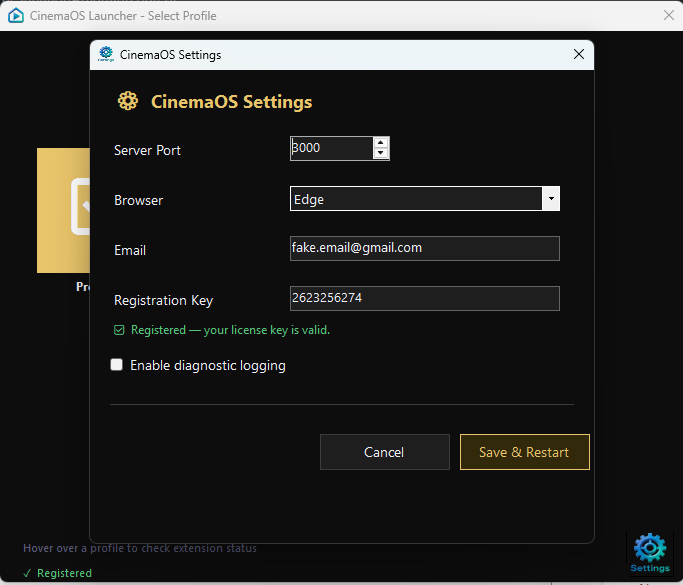683x585 pixels.
Task: Click Save & Restart button
Action: (x=524, y=452)
